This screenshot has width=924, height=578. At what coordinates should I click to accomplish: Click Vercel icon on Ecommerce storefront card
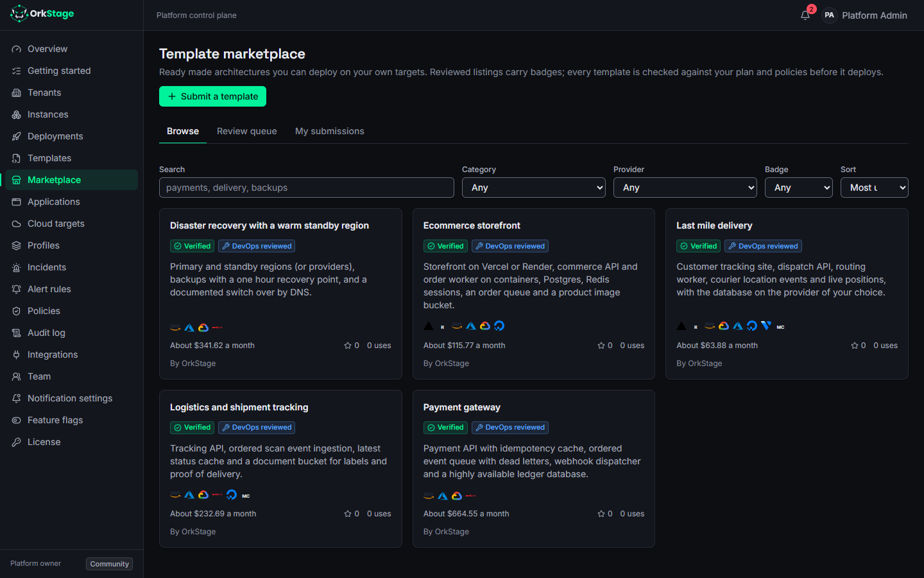[x=429, y=326]
